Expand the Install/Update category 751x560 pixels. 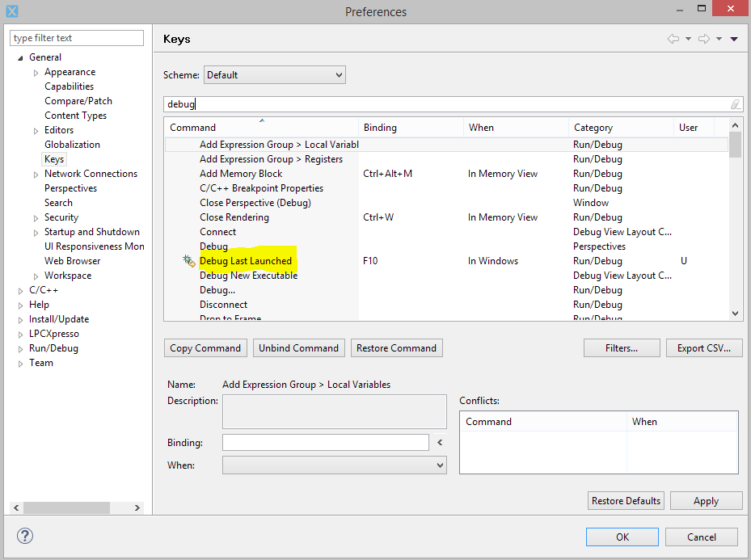tap(20, 320)
